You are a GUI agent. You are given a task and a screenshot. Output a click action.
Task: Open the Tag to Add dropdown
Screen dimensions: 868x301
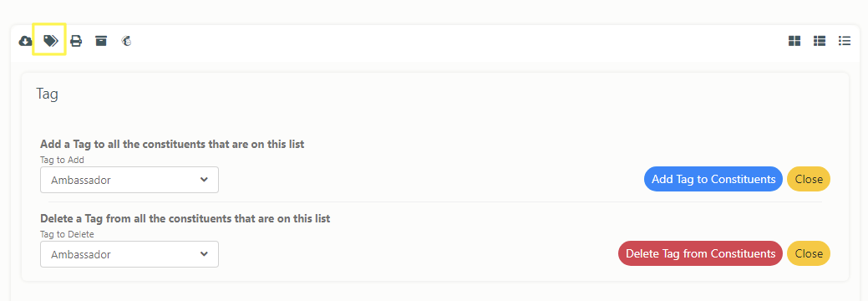click(x=129, y=180)
